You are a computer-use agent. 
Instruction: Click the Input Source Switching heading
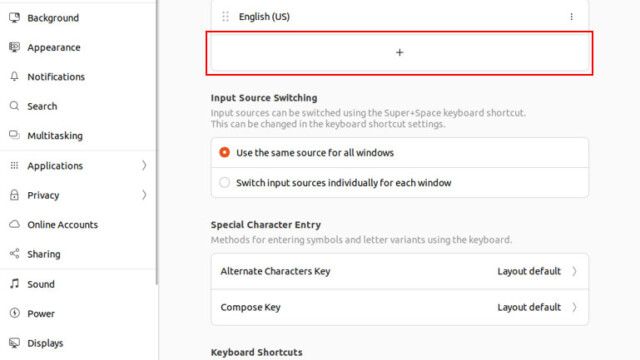tap(264, 98)
